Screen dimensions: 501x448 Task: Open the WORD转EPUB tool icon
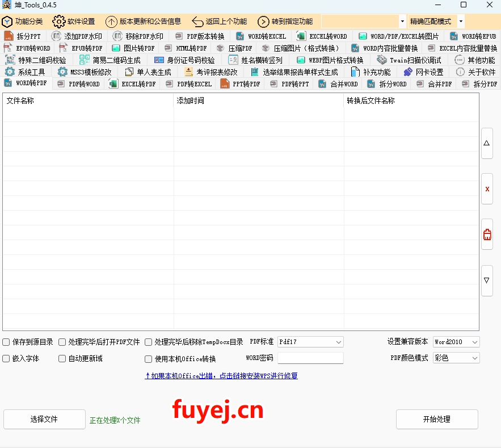454,36
